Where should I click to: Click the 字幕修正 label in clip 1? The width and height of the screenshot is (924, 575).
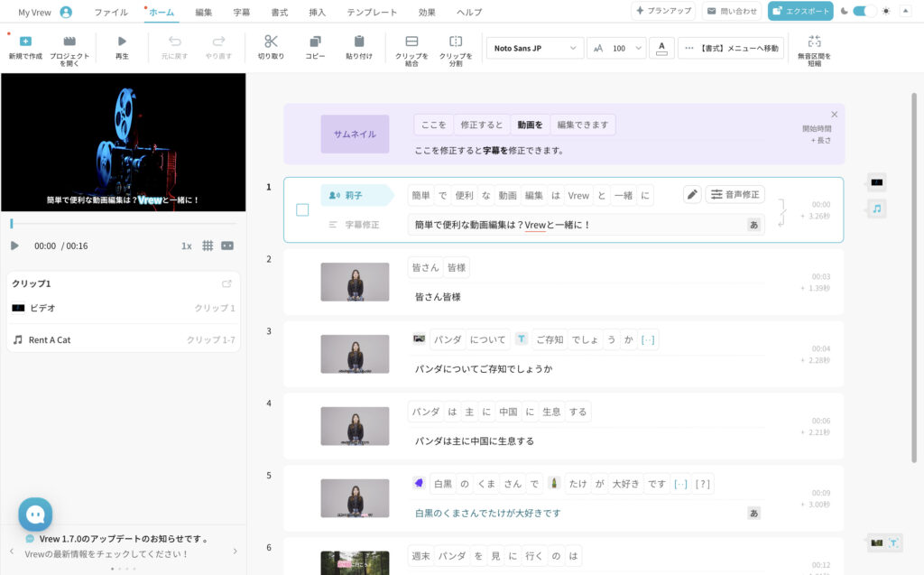click(x=362, y=225)
